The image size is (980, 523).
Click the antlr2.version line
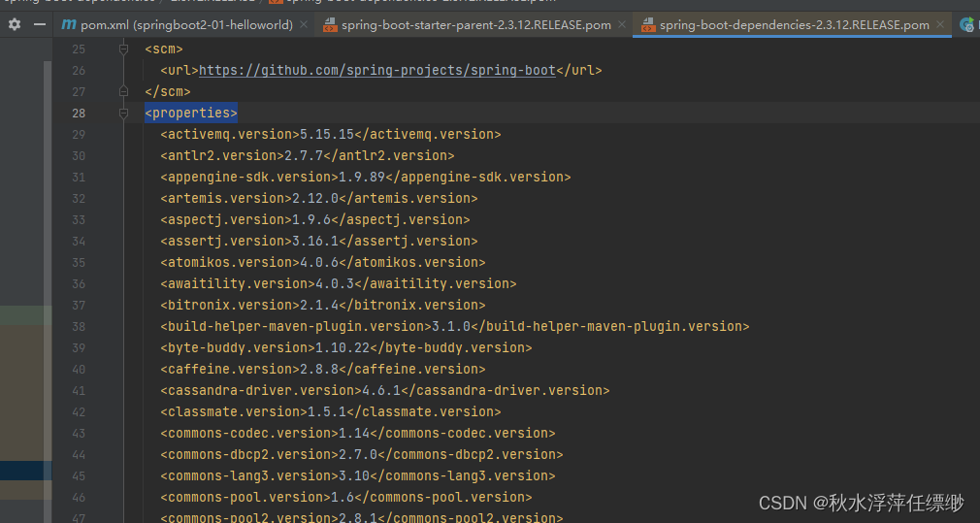(308, 155)
